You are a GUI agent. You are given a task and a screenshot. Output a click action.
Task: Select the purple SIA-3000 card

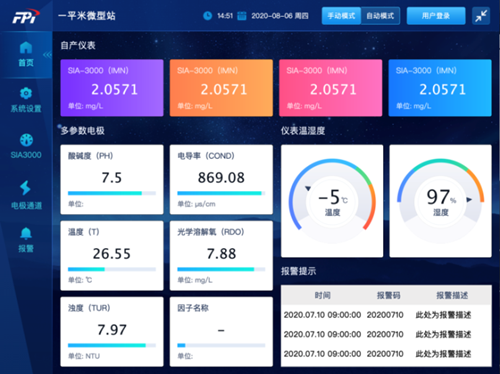[112, 88]
